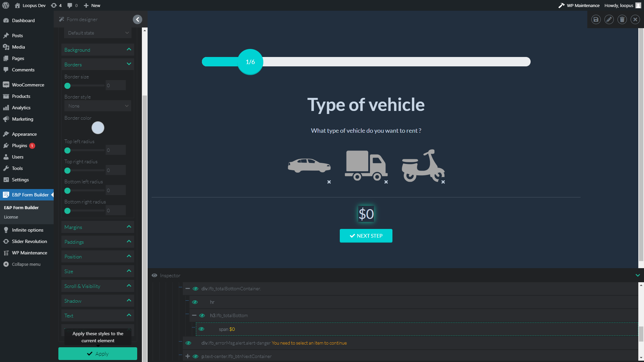Open the Plugins admin menu
644x362 pixels.
pos(19,145)
